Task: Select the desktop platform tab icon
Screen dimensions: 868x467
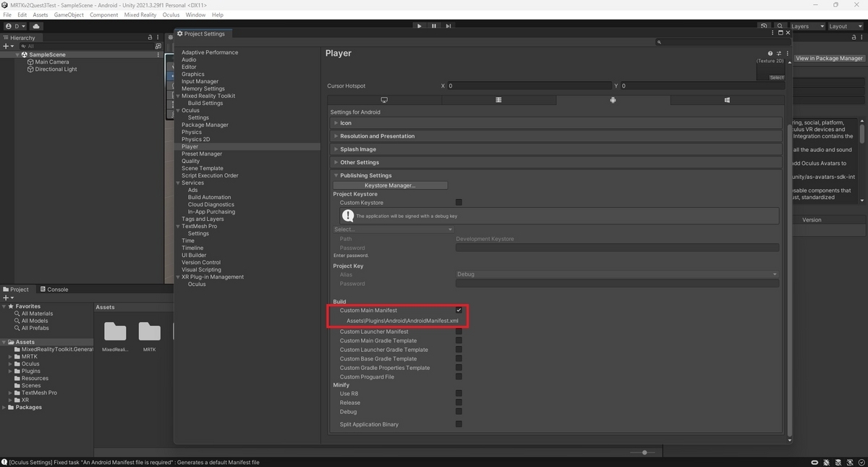Action: [384, 100]
